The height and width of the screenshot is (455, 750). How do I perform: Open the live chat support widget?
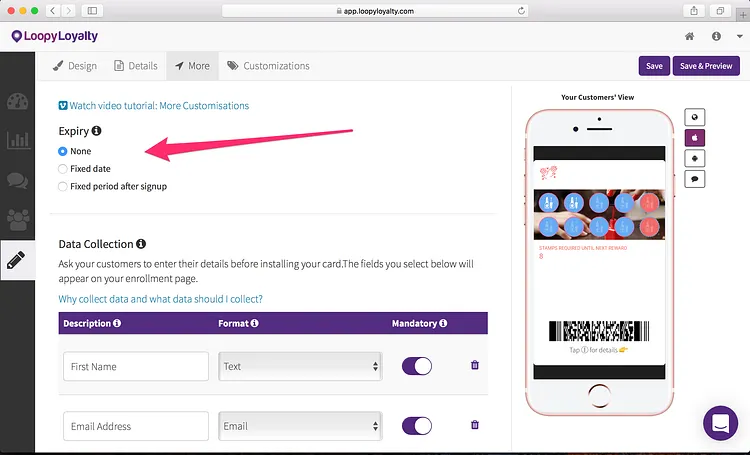[720, 423]
